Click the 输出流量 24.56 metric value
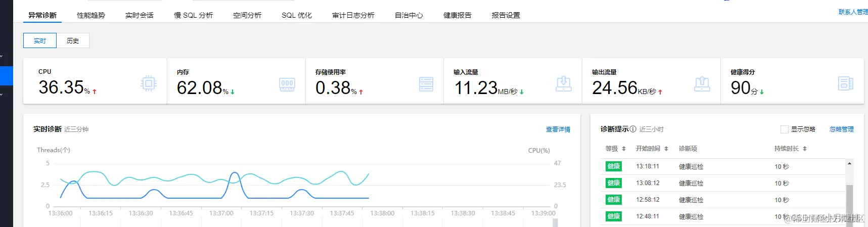Viewport: 868px width, 227px height. click(x=615, y=88)
